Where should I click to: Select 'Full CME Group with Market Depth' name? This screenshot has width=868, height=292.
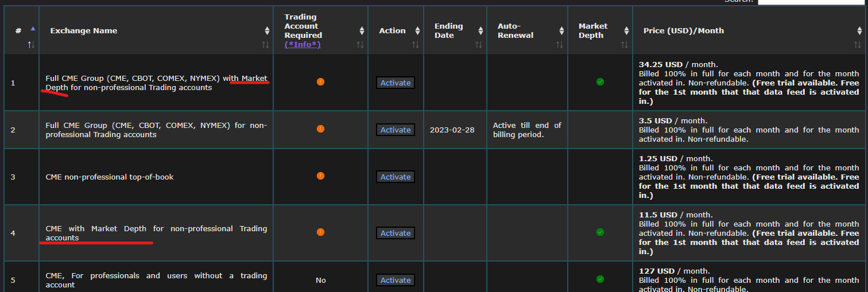click(x=156, y=83)
